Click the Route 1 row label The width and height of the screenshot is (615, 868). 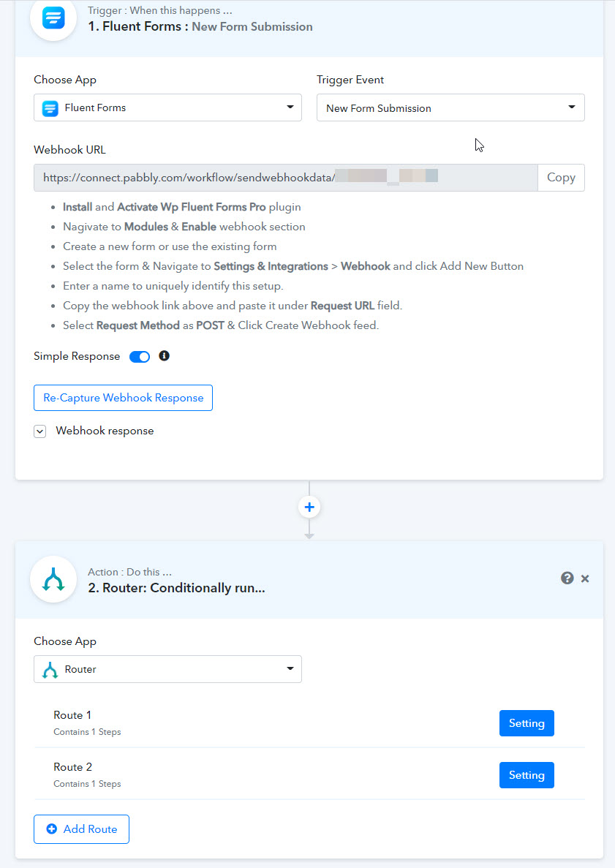pos(72,715)
